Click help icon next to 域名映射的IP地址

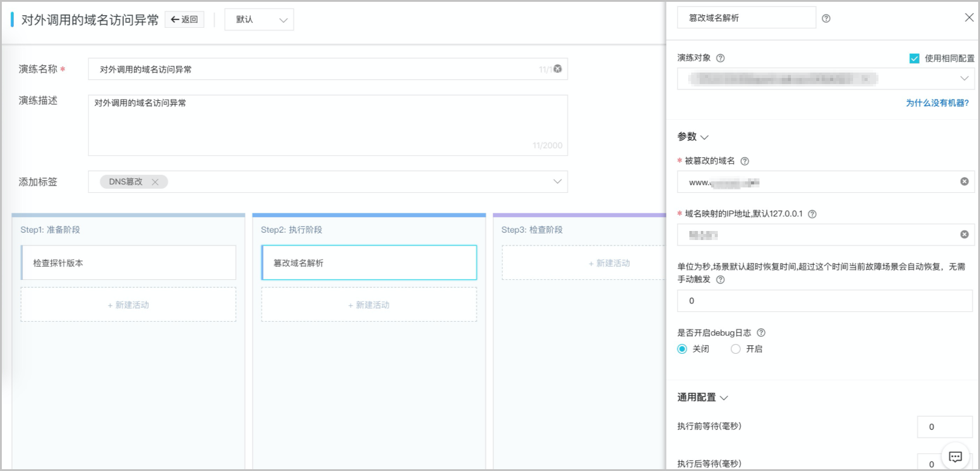pos(812,214)
